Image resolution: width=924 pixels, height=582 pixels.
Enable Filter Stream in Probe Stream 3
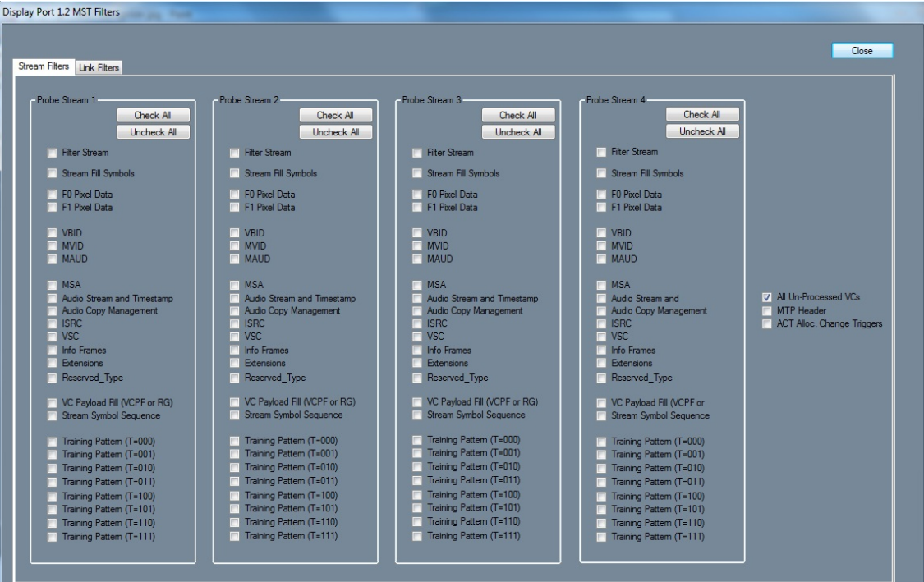tap(417, 153)
